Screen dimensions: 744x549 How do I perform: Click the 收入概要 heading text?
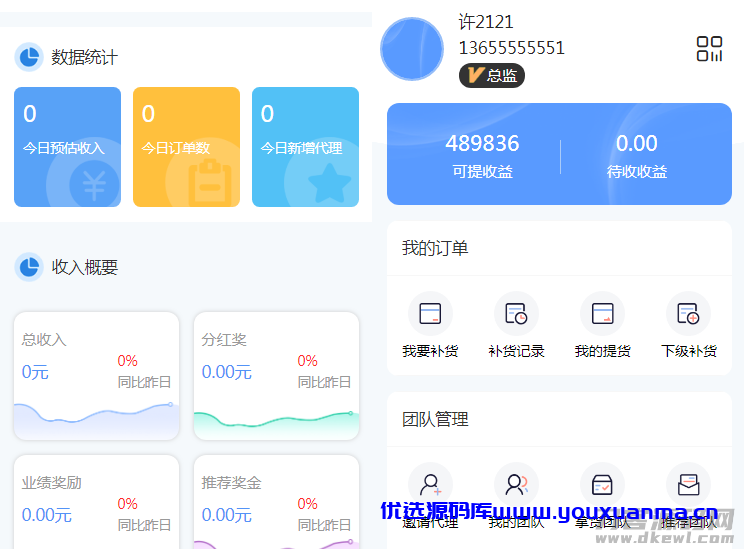click(x=84, y=267)
